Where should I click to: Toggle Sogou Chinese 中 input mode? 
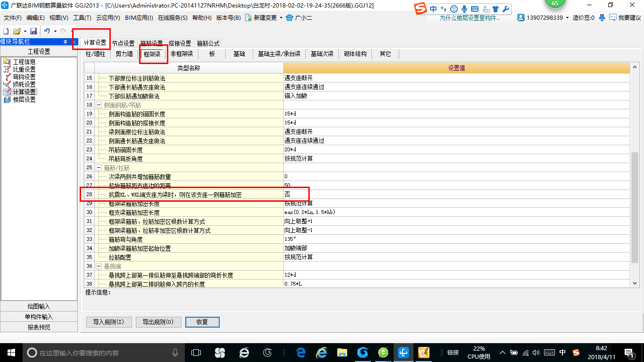[433, 9]
